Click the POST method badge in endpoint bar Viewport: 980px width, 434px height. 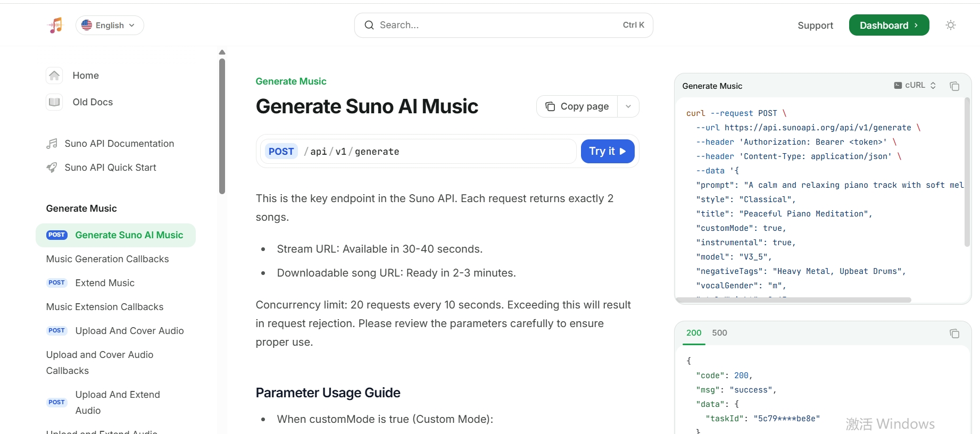click(281, 152)
